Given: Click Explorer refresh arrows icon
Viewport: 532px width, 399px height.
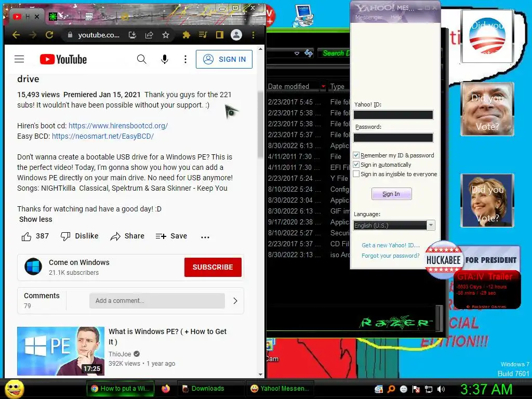Looking at the screenshot, I should pos(309,54).
